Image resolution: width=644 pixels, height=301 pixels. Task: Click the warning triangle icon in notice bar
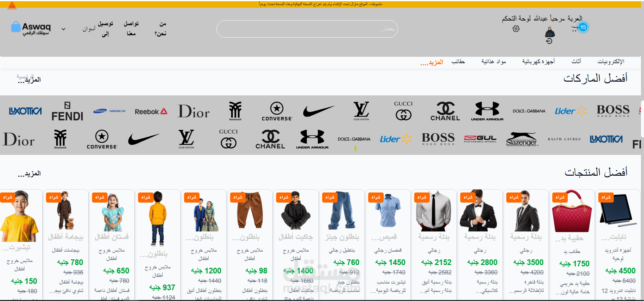coord(12,5)
